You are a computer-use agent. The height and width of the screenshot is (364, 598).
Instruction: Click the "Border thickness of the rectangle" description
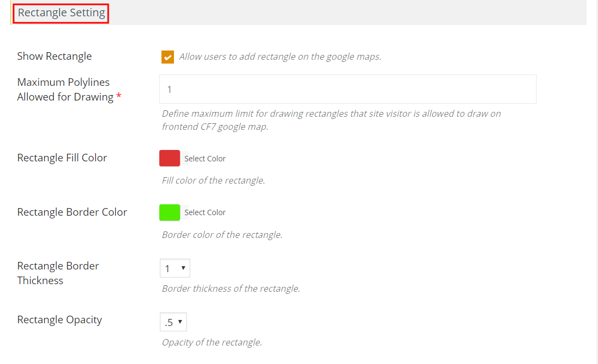click(231, 288)
